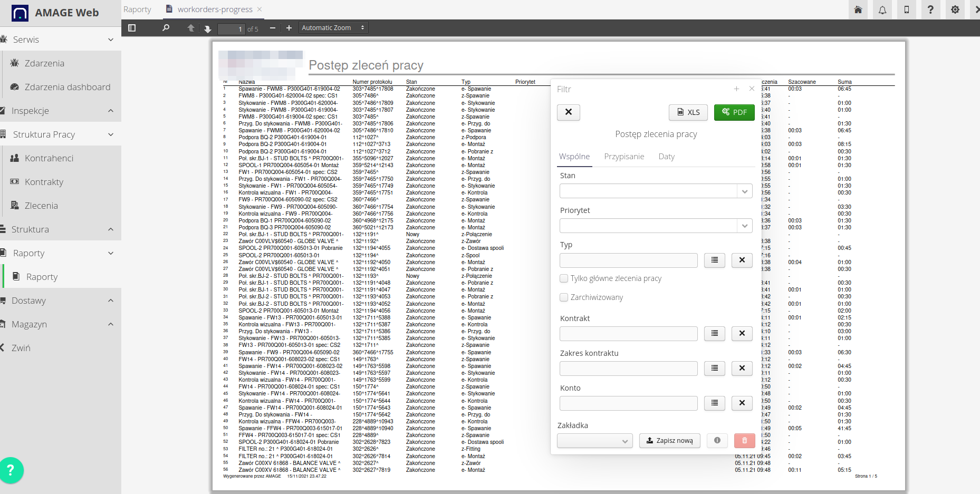Click the home icon in top bar
Screen dimensions: 980x494
click(x=858, y=9)
